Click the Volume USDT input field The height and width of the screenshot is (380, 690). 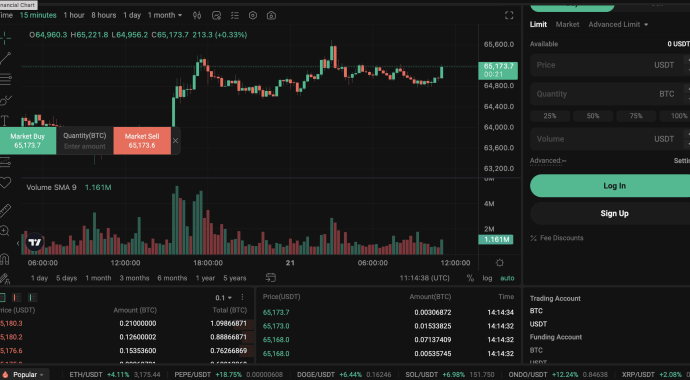tap(610, 139)
